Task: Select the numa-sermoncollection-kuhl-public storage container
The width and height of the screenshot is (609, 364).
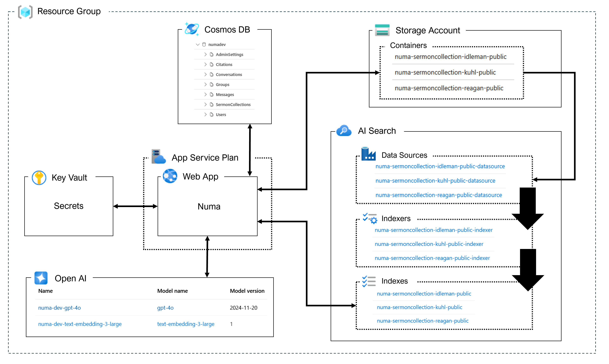Action: 445,73
